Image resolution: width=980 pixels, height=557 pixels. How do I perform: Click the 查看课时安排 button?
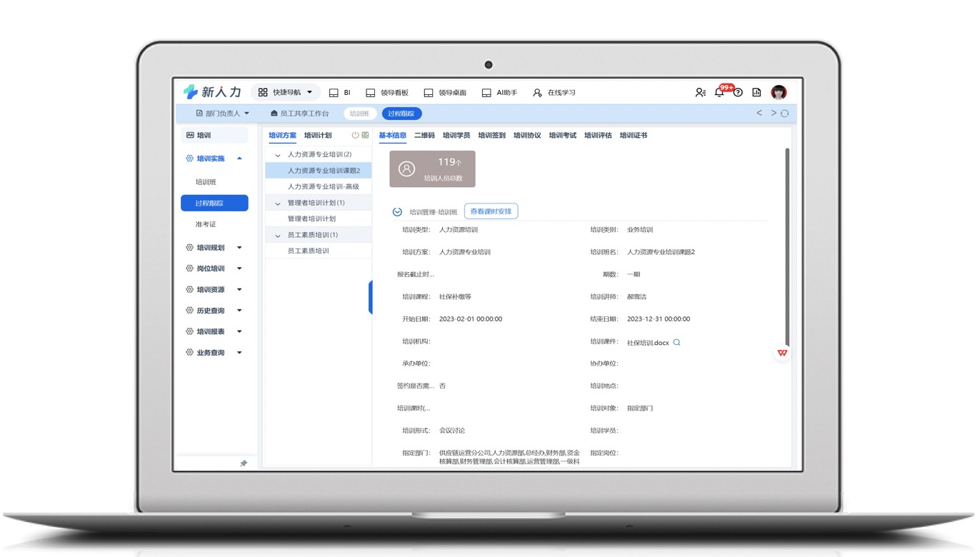491,211
